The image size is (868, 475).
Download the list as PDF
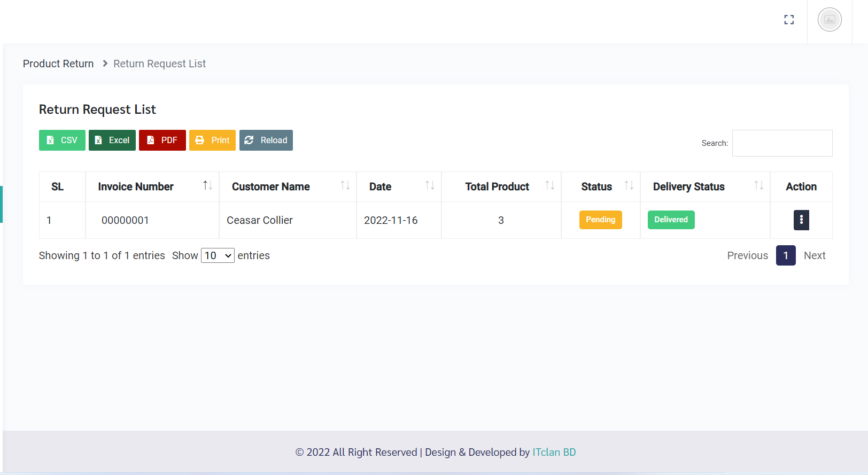[x=162, y=141]
